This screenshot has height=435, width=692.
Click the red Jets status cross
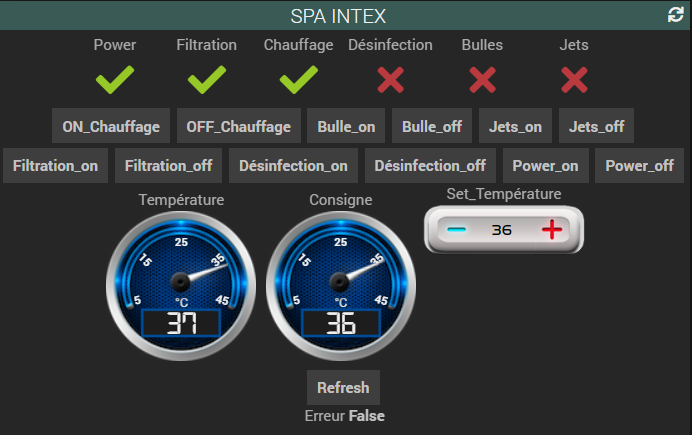click(x=574, y=80)
